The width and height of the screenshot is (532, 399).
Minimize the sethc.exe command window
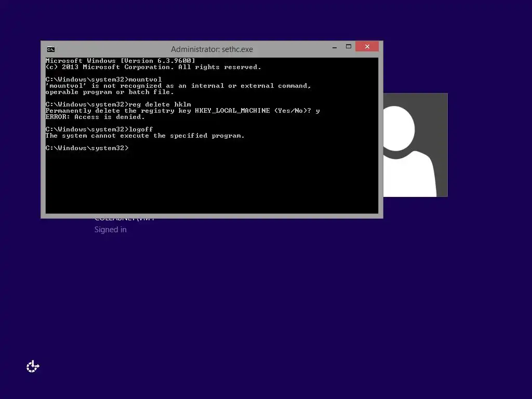[335, 47]
